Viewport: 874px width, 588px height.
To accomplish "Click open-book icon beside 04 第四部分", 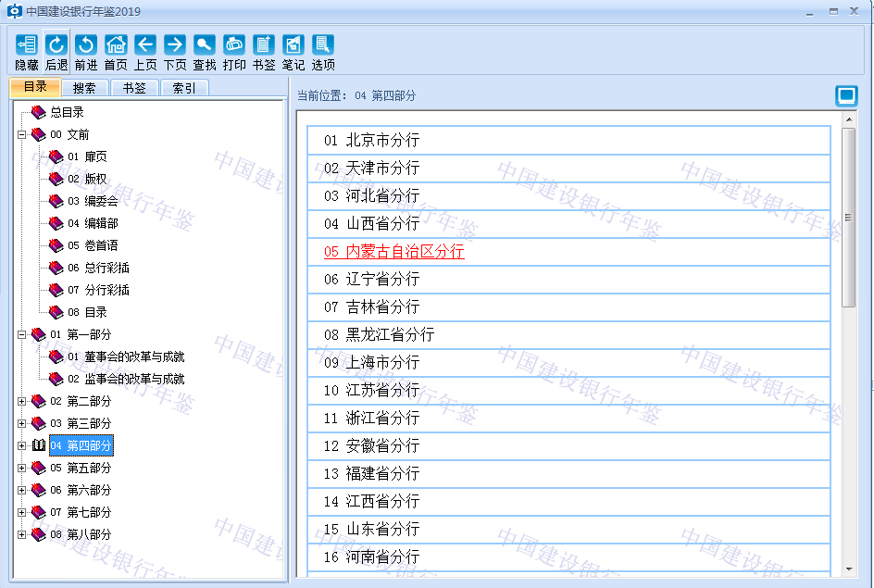I will click(39, 445).
